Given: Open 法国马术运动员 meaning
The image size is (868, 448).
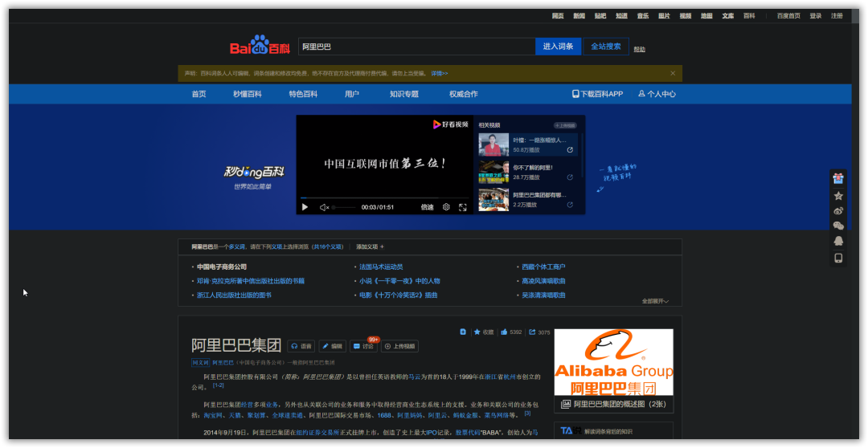Looking at the screenshot, I should coord(381,267).
